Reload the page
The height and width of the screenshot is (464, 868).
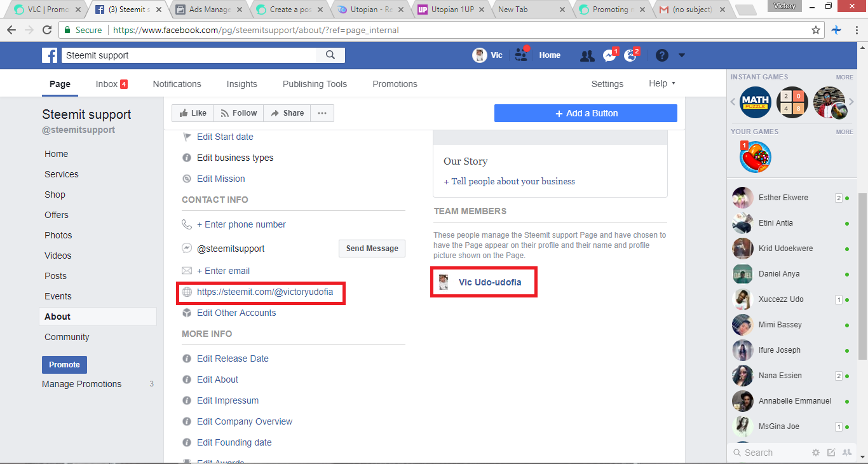tap(47, 30)
